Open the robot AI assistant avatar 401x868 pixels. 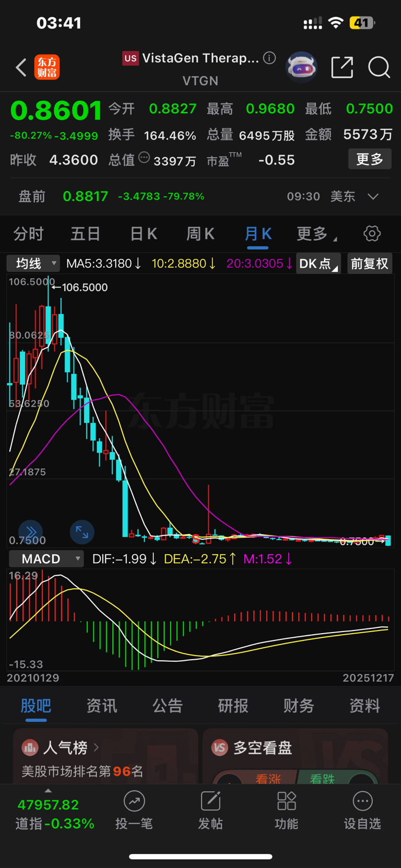[x=301, y=67]
